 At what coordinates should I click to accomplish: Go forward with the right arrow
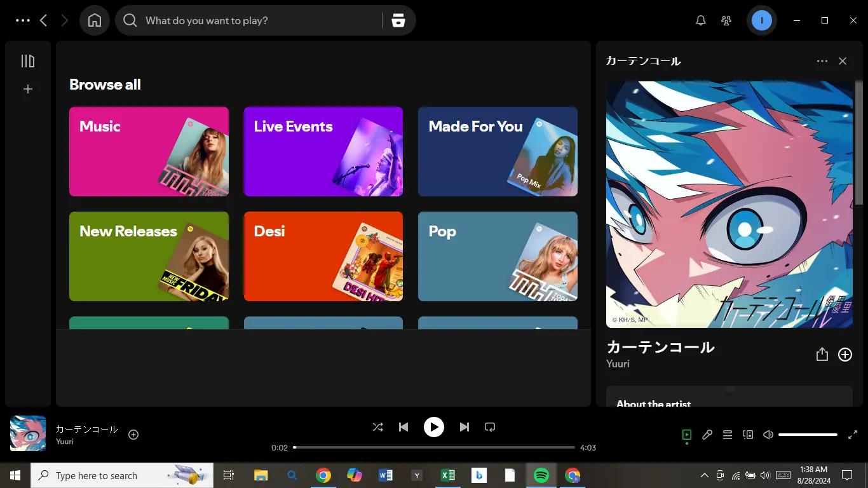(64, 20)
